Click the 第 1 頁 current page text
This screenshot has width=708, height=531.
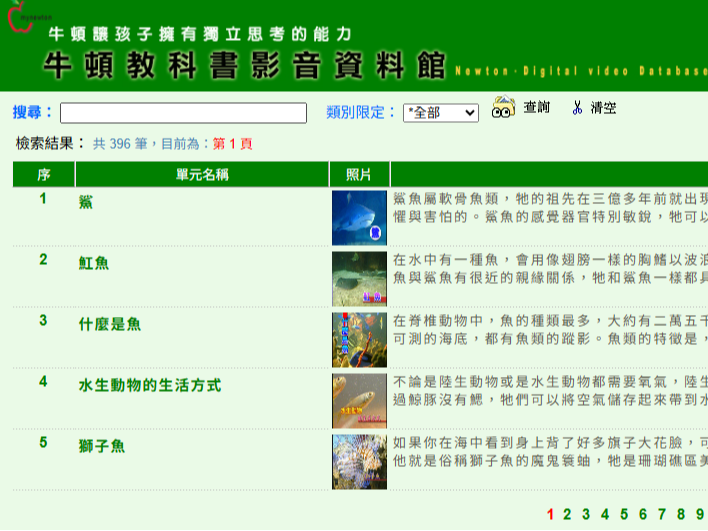pyautogui.click(x=233, y=144)
